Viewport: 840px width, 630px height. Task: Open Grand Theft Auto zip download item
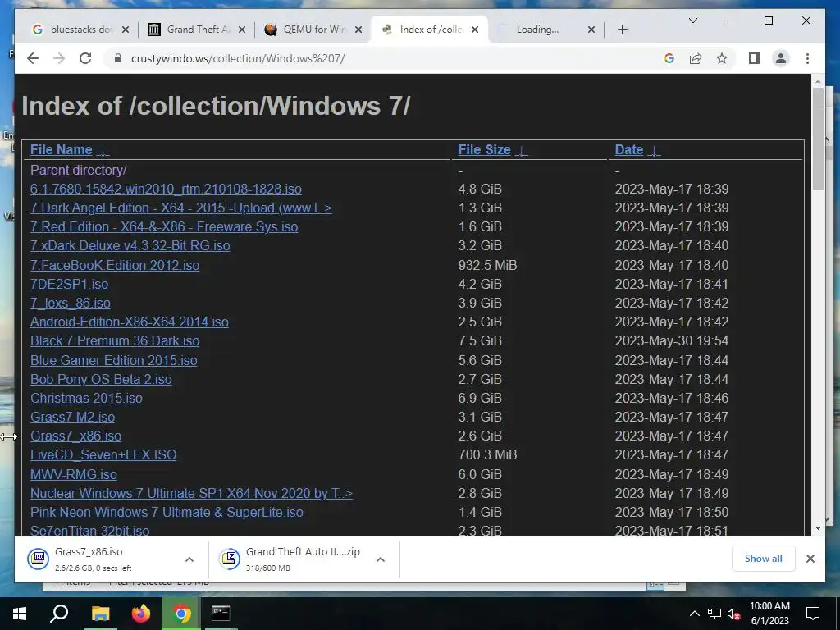pos(293,559)
